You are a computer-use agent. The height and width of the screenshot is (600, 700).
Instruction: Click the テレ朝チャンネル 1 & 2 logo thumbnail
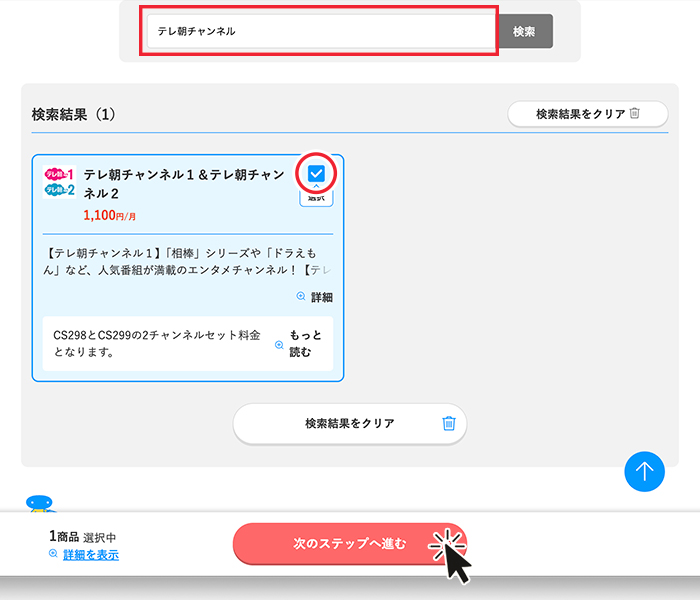[x=59, y=182]
